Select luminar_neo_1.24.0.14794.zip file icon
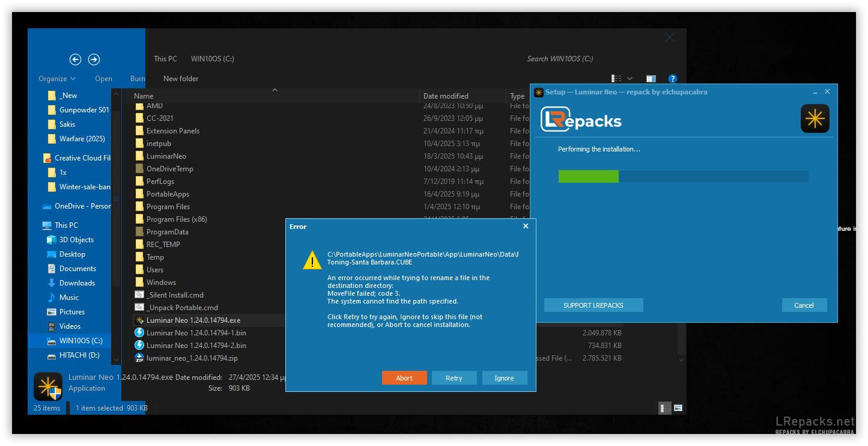 click(x=139, y=358)
